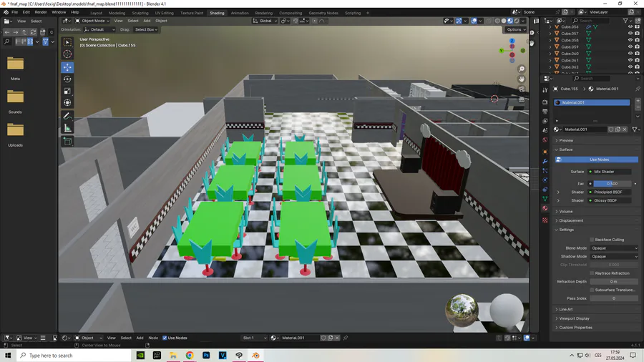
Task: Click Surface Mix Shader field
Action: click(610, 172)
